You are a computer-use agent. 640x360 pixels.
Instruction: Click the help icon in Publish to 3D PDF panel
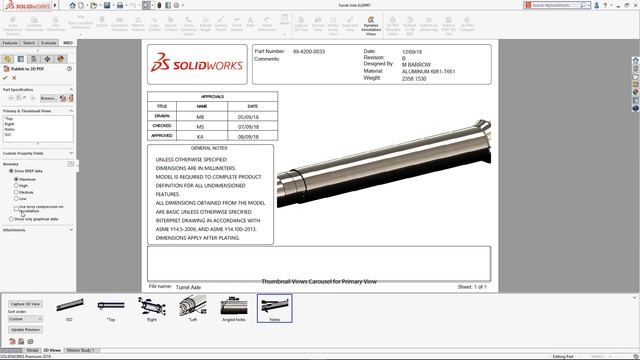point(69,69)
